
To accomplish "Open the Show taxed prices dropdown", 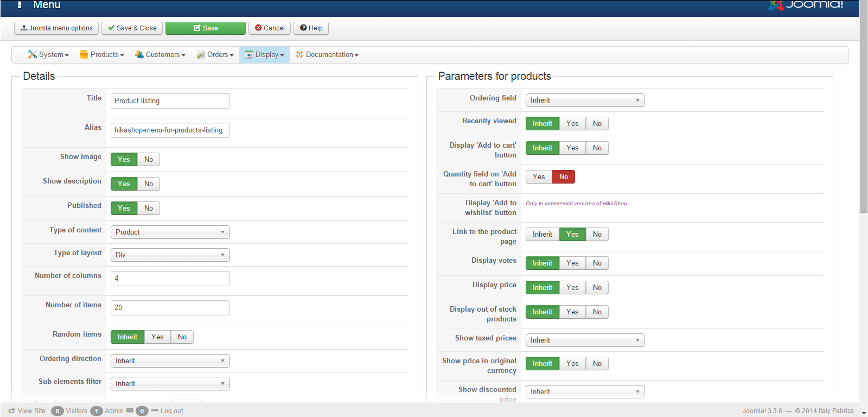I will (x=585, y=340).
